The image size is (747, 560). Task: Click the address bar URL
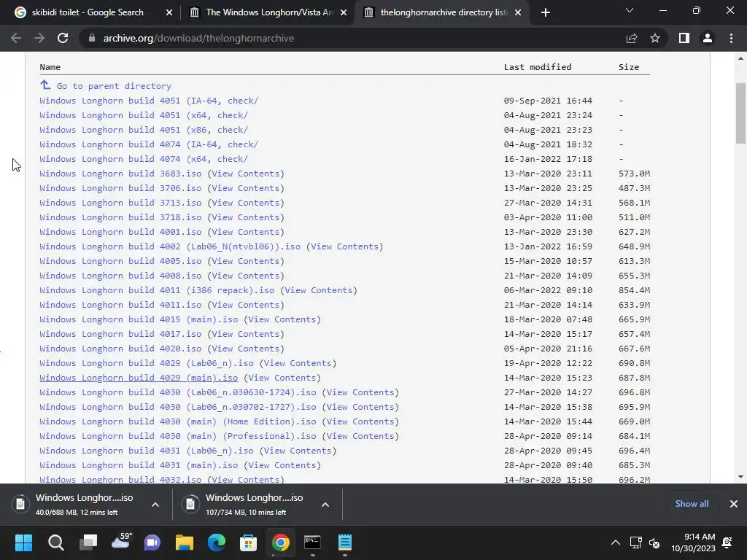pyautogui.click(x=198, y=38)
